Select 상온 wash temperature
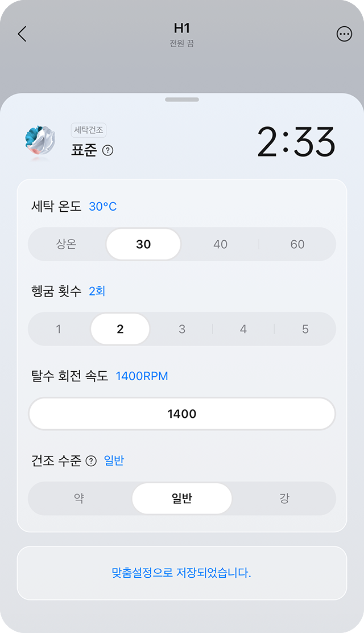This screenshot has height=633, width=364. click(67, 244)
